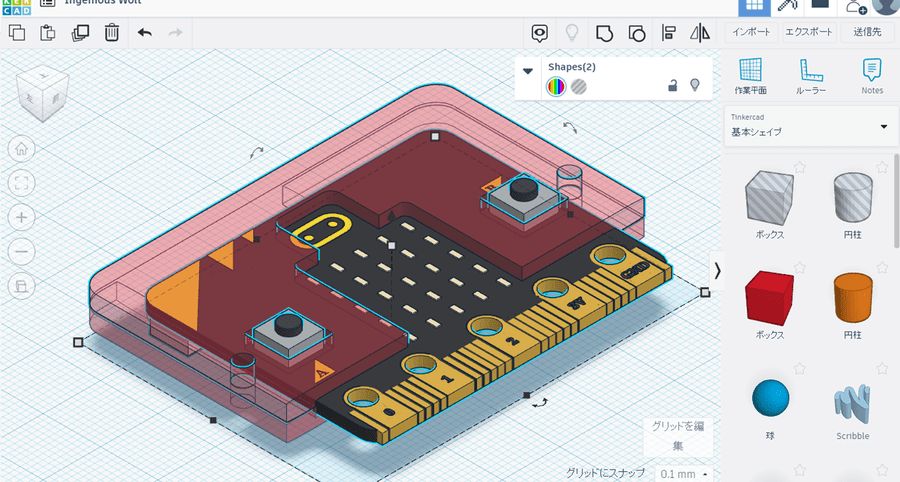Open the snap grid 0.1 mm dropdown
Viewport: 900px width, 482px height.
coord(683,474)
